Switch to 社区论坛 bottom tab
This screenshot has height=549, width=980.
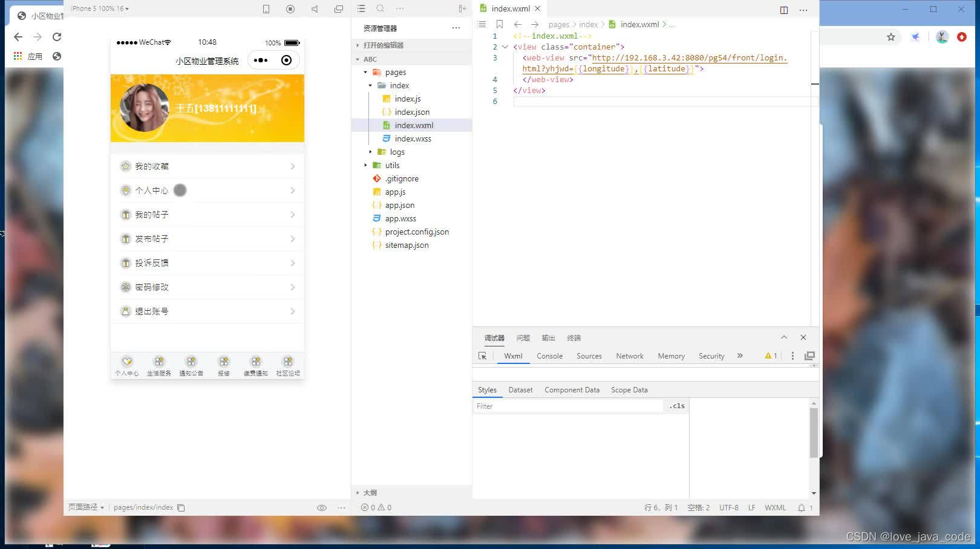point(288,366)
